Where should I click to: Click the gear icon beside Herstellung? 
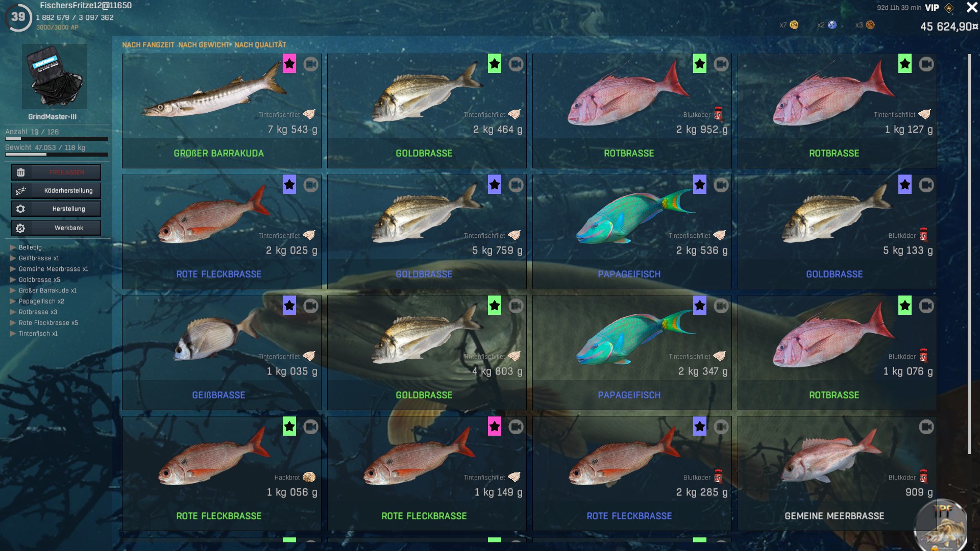coord(21,209)
